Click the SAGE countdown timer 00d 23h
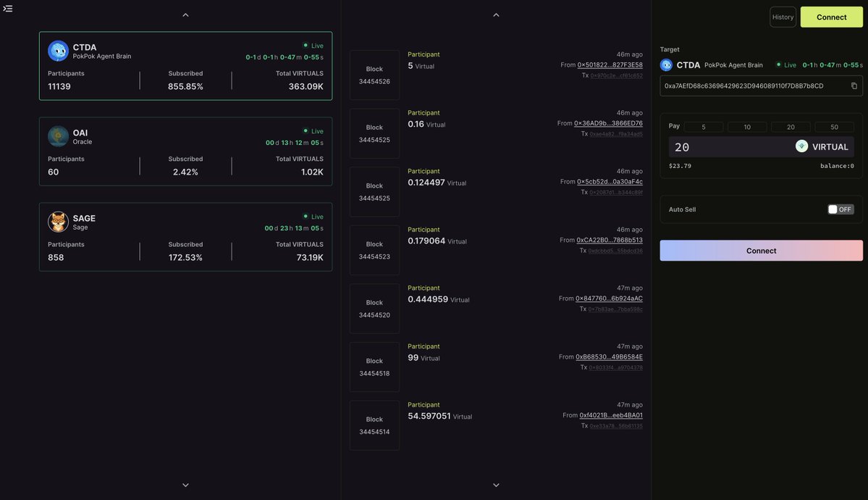 point(294,228)
